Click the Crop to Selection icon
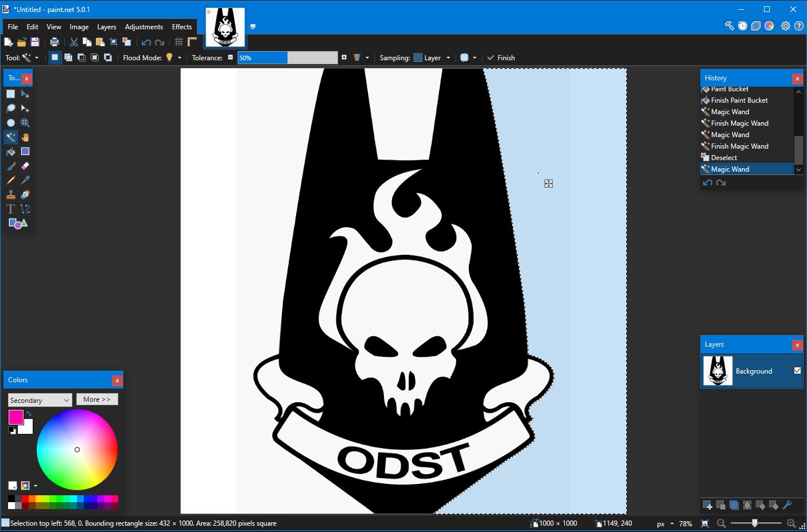Image resolution: width=807 pixels, height=532 pixels. click(114, 42)
